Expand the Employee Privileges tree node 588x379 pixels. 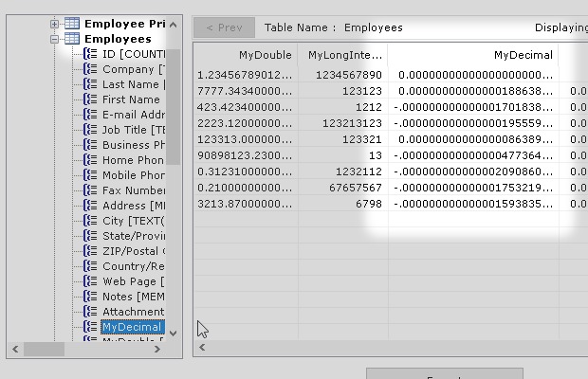tap(55, 24)
